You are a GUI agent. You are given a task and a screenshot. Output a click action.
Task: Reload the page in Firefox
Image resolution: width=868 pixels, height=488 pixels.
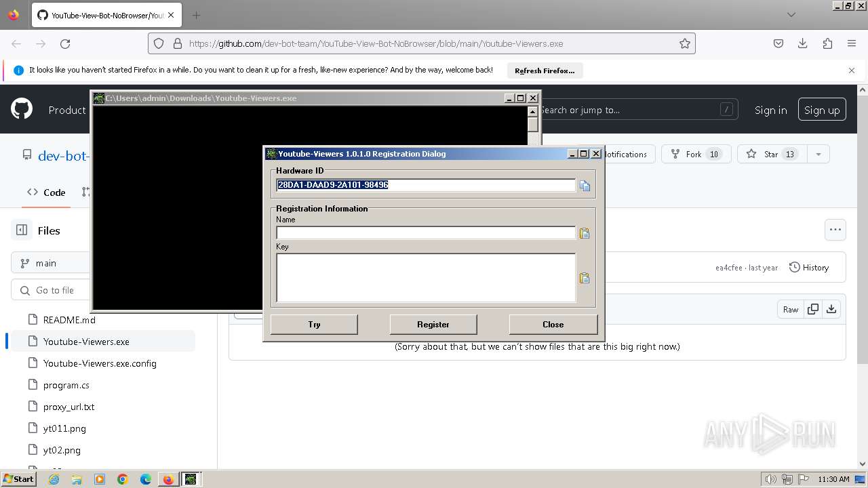coord(65,43)
